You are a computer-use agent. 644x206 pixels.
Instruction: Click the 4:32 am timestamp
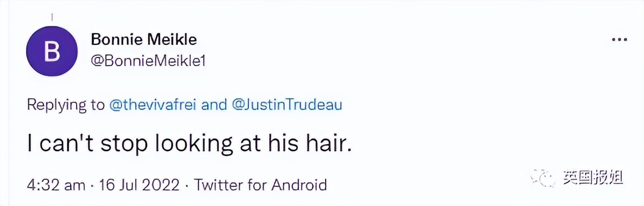coord(56,185)
